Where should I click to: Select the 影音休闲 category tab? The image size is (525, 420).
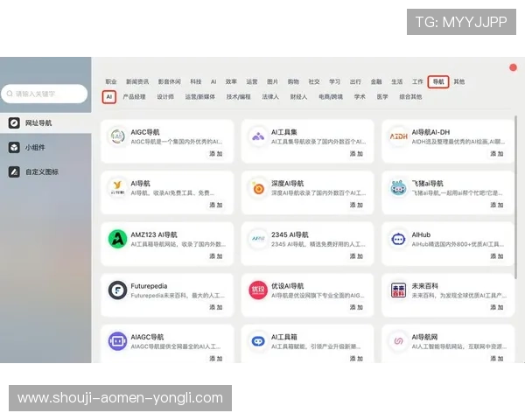pos(170,81)
